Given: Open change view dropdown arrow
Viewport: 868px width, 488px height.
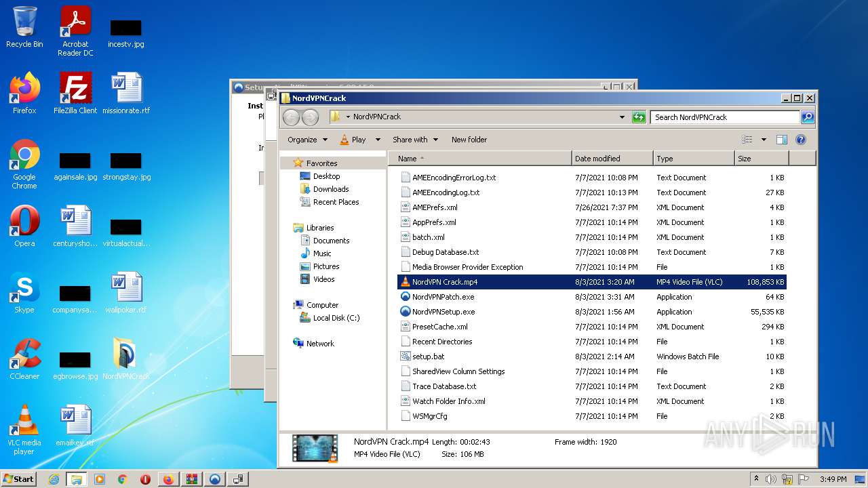Looking at the screenshot, I should [764, 140].
